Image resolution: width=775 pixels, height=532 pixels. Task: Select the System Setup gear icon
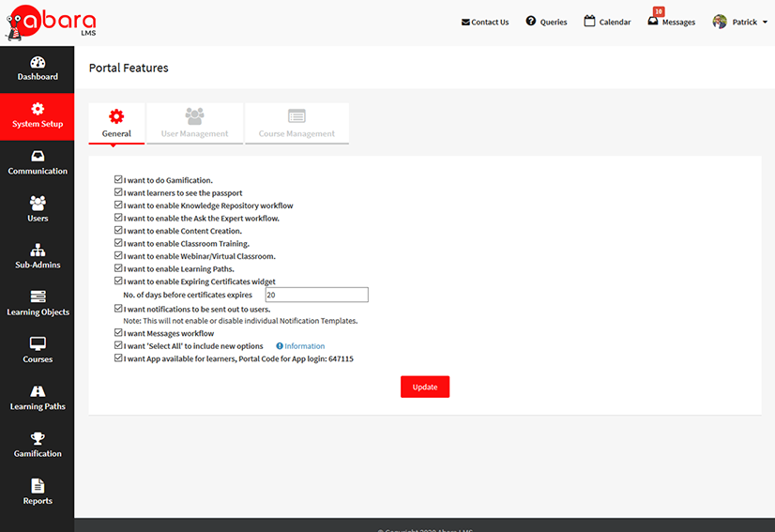pos(38,109)
